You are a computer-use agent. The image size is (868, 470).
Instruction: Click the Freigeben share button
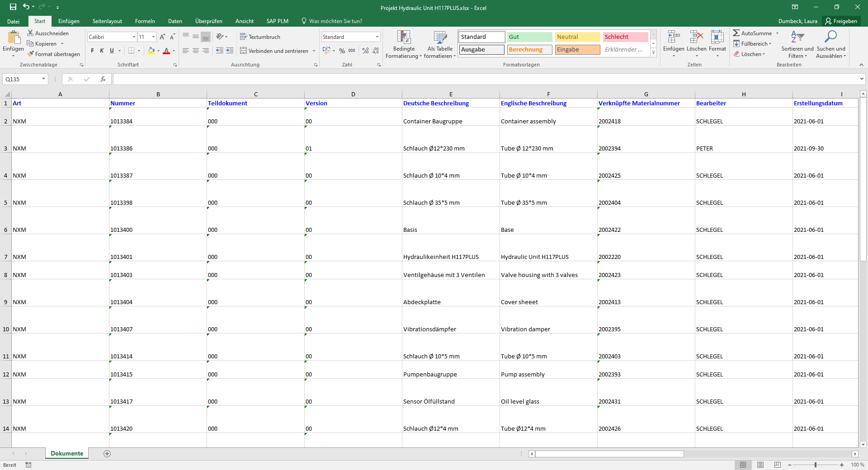coord(841,21)
